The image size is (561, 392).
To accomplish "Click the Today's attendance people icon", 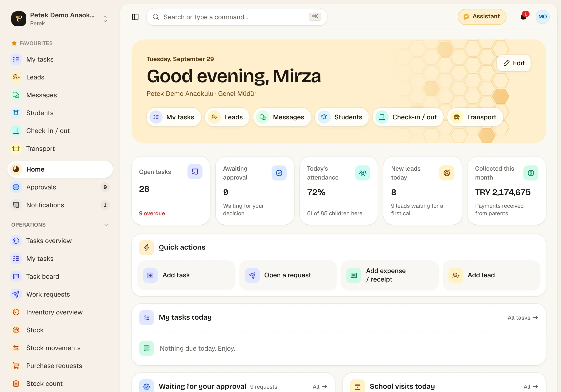I will tap(362, 173).
